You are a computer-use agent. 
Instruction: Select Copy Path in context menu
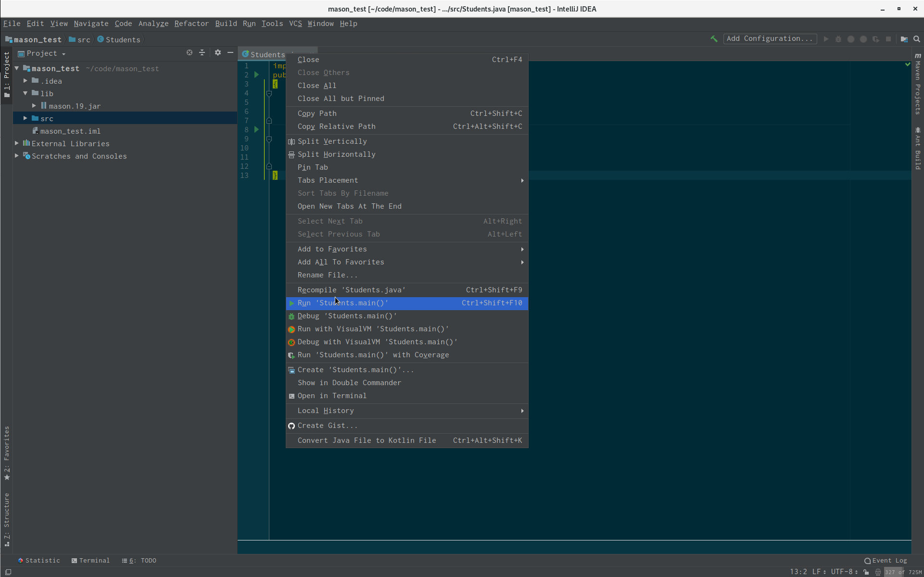point(407,113)
